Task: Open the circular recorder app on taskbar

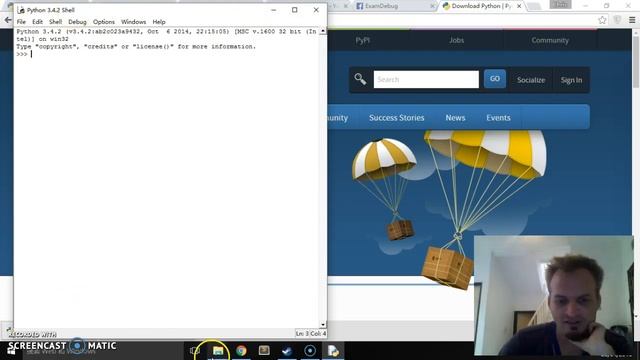Action: pyautogui.click(x=310, y=351)
